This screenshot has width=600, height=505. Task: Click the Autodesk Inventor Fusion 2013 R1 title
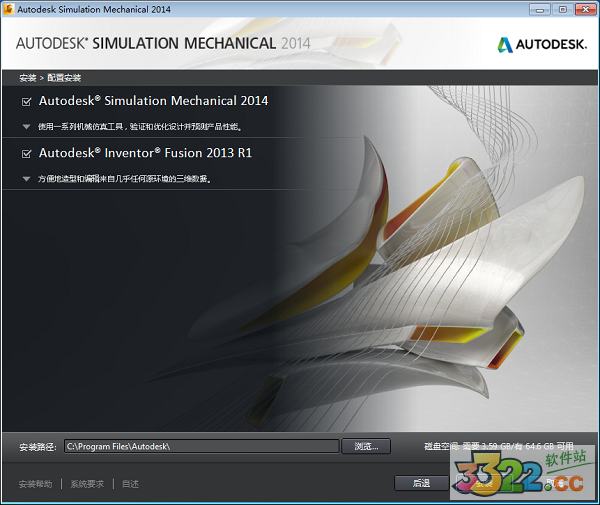pos(145,153)
